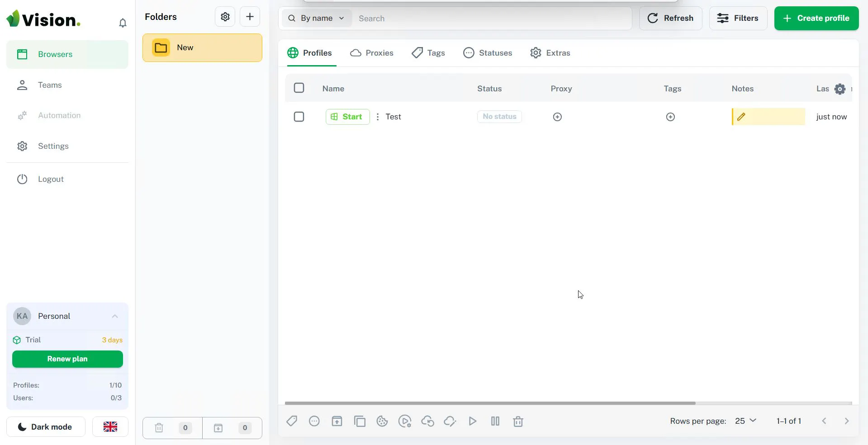868x445 pixels.
Task: Click the horizontal table scrollbar
Action: 490,403
